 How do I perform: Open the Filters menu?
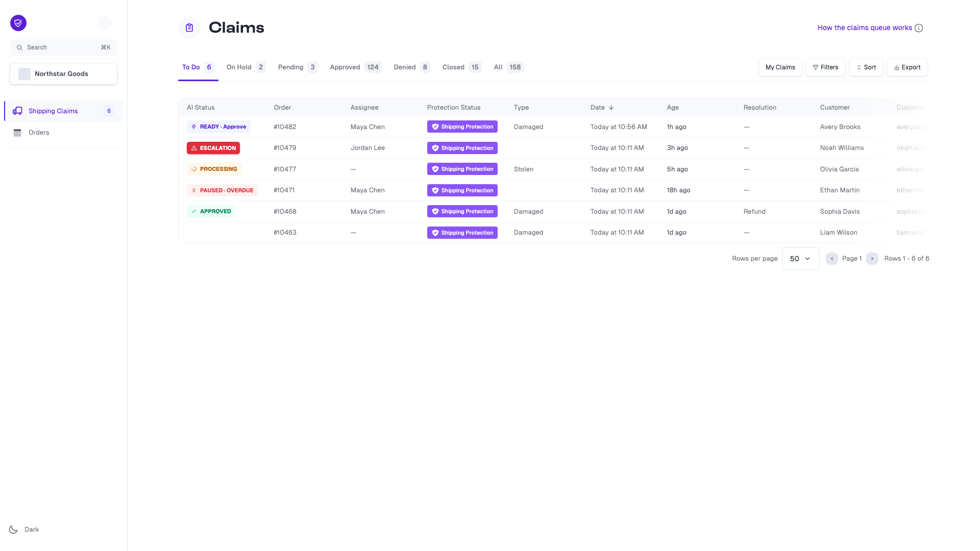click(826, 67)
